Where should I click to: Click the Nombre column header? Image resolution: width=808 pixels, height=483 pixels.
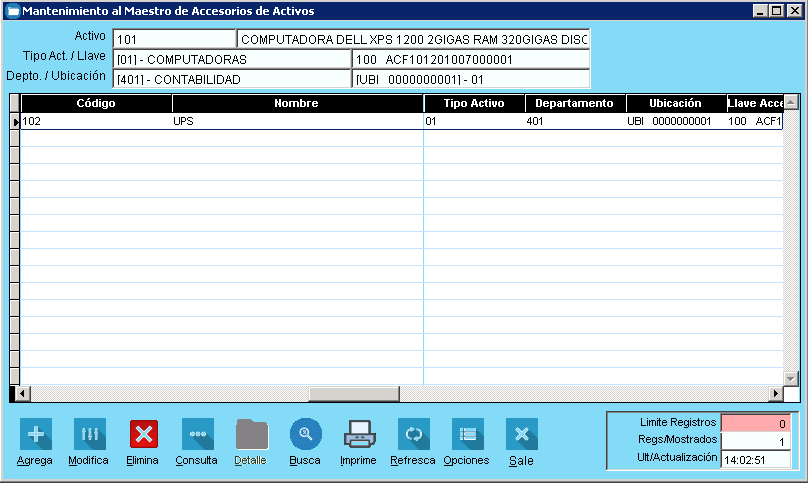click(297, 103)
